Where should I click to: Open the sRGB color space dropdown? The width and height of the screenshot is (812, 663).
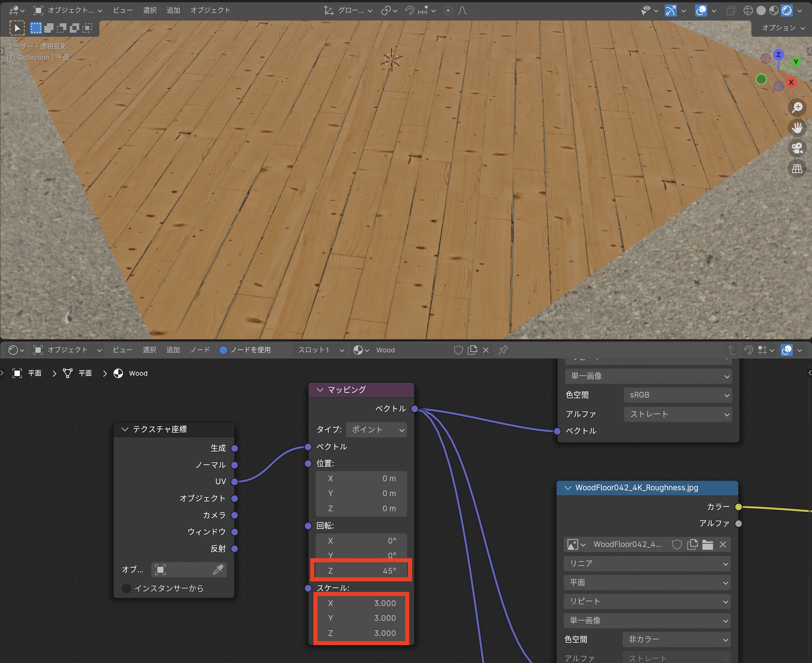(x=677, y=395)
